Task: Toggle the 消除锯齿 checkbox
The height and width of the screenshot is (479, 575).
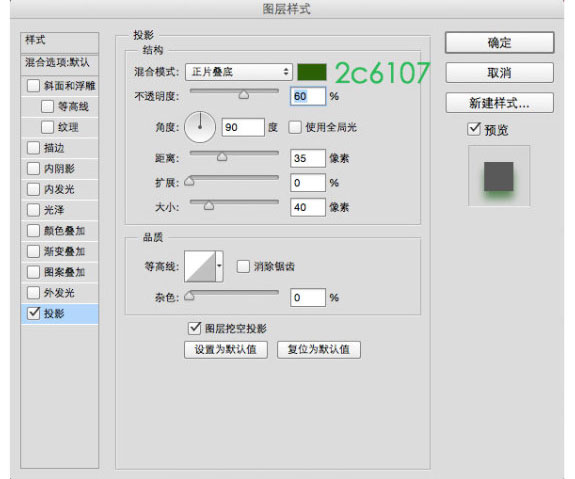Action: (243, 266)
